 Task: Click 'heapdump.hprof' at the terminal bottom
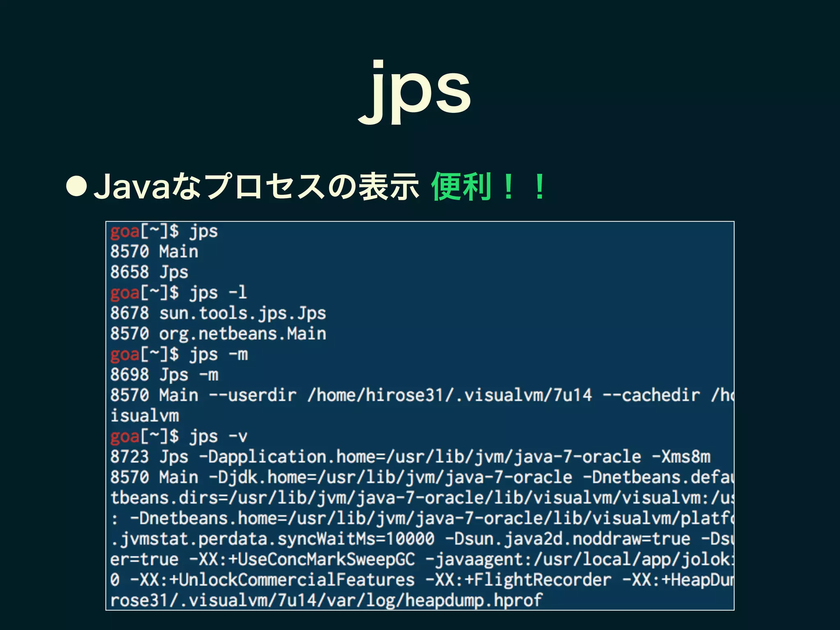click(473, 600)
